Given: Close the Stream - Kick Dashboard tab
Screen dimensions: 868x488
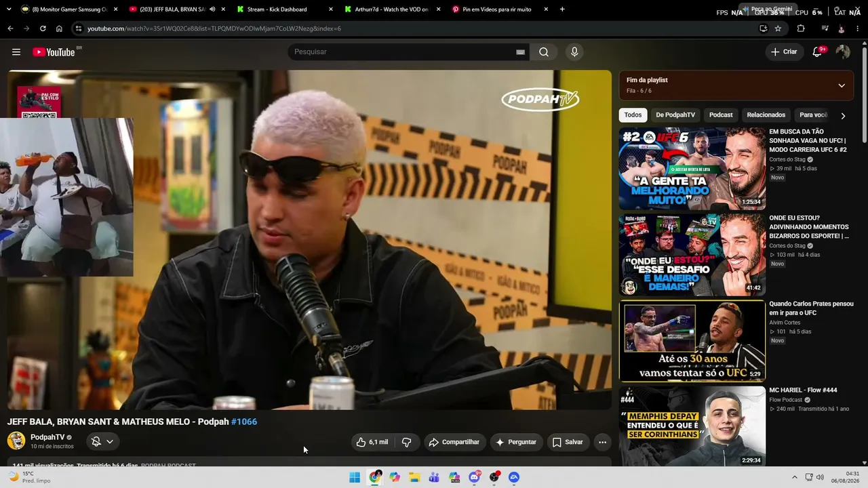Looking at the screenshot, I should 330,9.
